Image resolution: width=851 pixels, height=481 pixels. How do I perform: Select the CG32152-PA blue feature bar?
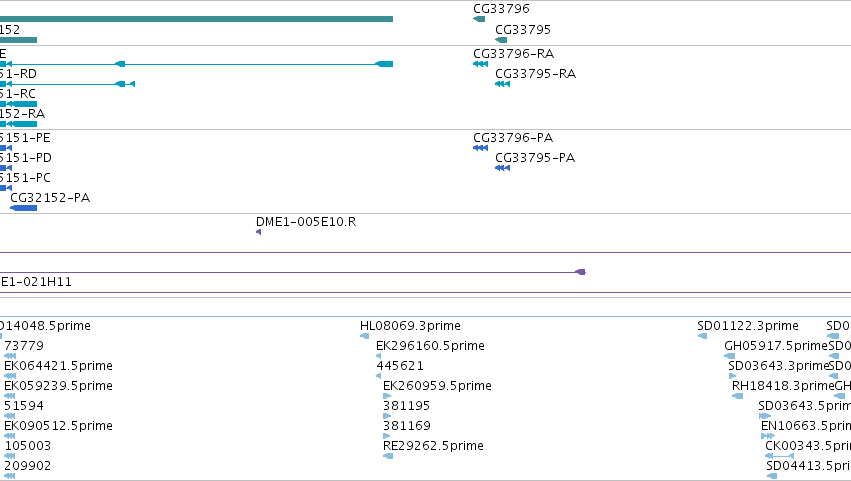[x=23, y=208]
